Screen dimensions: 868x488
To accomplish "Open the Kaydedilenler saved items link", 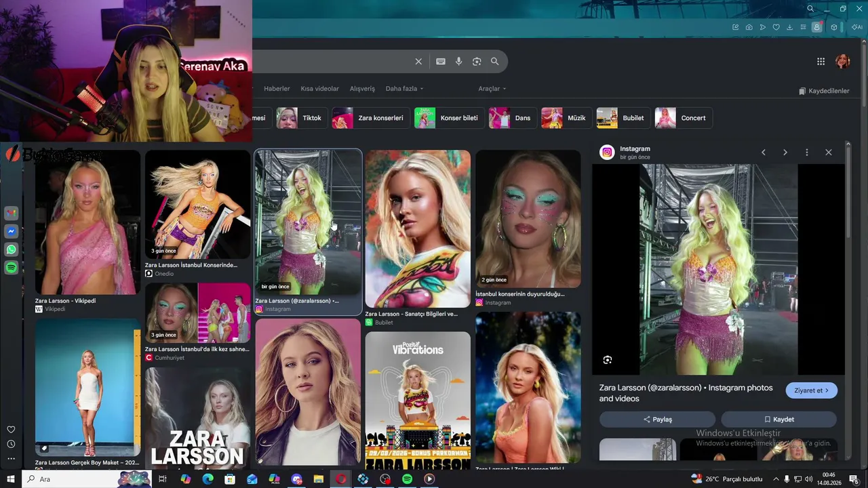I will (x=824, y=91).
